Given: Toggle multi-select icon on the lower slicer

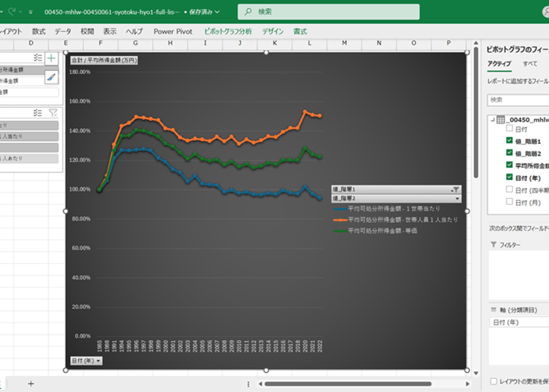Looking at the screenshot, I should [x=37, y=113].
